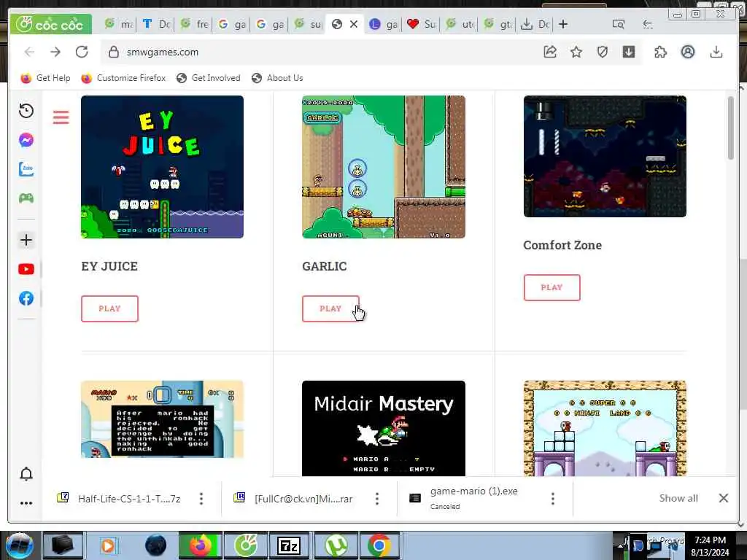This screenshot has width=747, height=560.
Task: Close the current active tab
Action: coord(354,24)
